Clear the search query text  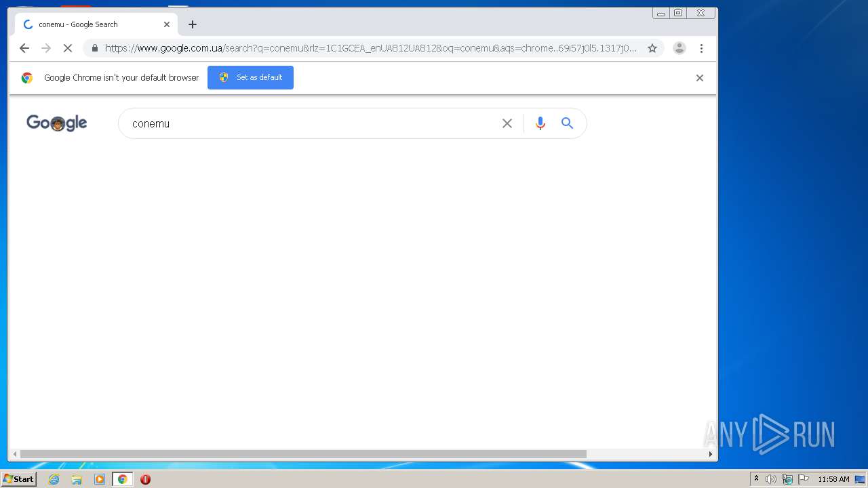click(x=507, y=123)
